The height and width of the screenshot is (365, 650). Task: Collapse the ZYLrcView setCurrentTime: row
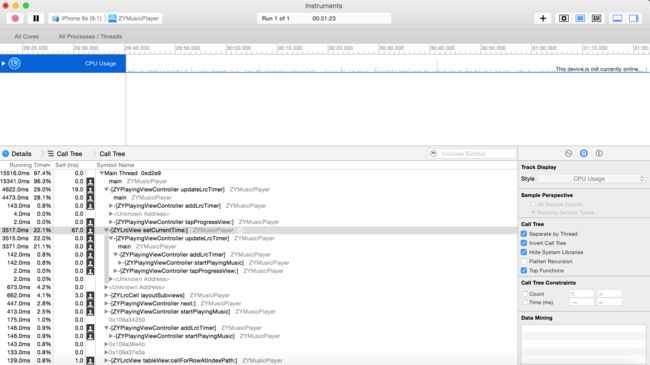click(x=106, y=230)
